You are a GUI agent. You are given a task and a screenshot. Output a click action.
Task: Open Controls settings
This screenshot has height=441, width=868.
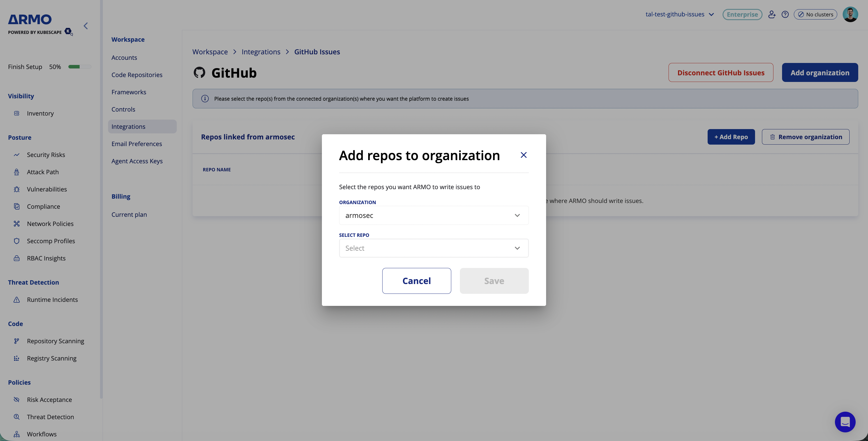pos(123,109)
